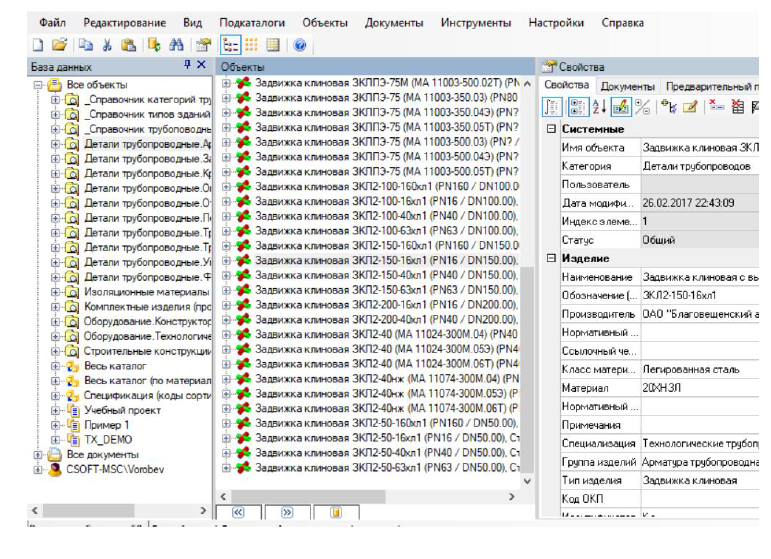Close the База данных panel
Viewport: 771px width, 559px height.
(201, 64)
